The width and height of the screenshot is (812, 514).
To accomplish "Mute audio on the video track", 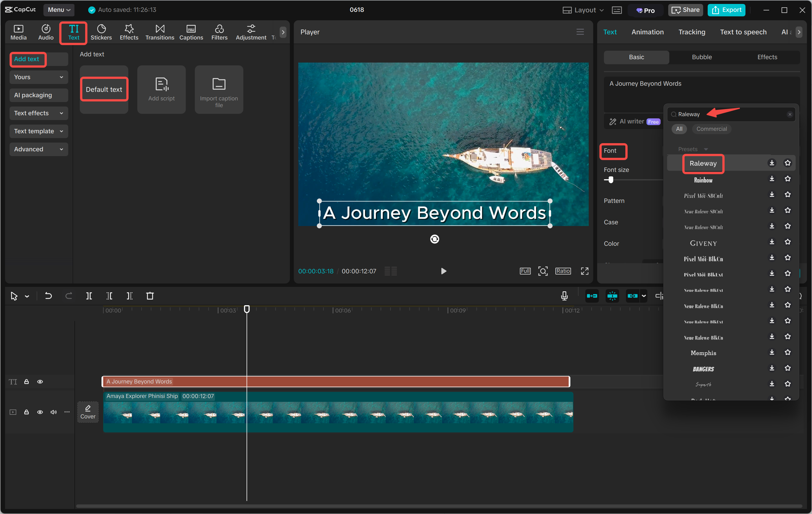I will pyautogui.click(x=53, y=412).
